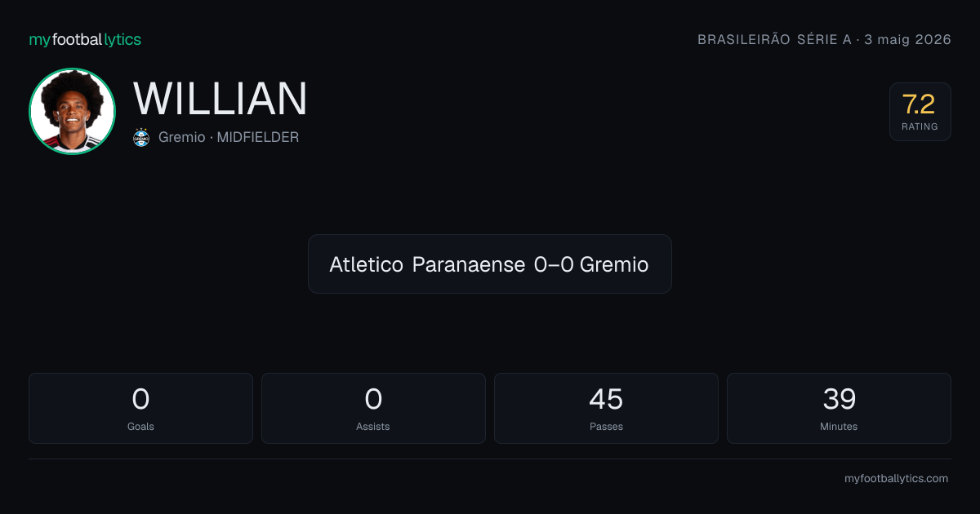
Task: Visit the myfootballytics.com footer link
Action: [x=896, y=479]
